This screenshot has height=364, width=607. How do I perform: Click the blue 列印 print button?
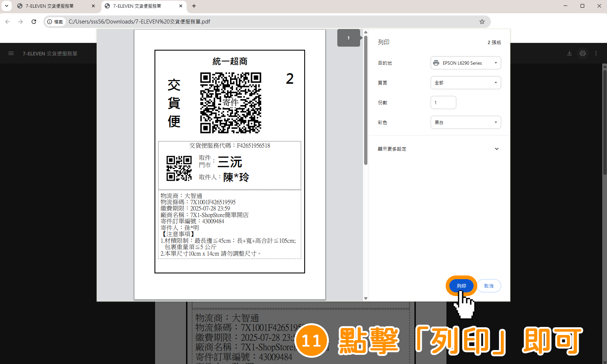461,286
